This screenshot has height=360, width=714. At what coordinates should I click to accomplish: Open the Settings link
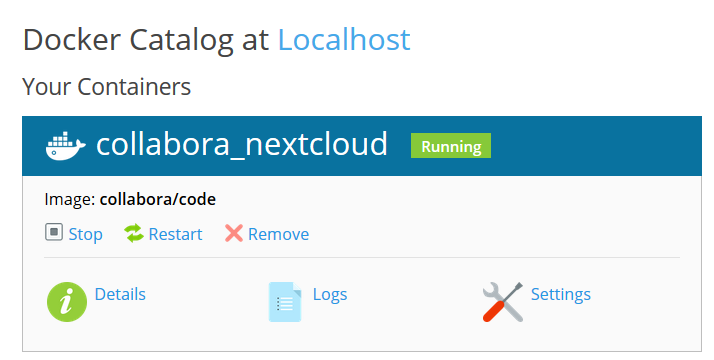(561, 294)
